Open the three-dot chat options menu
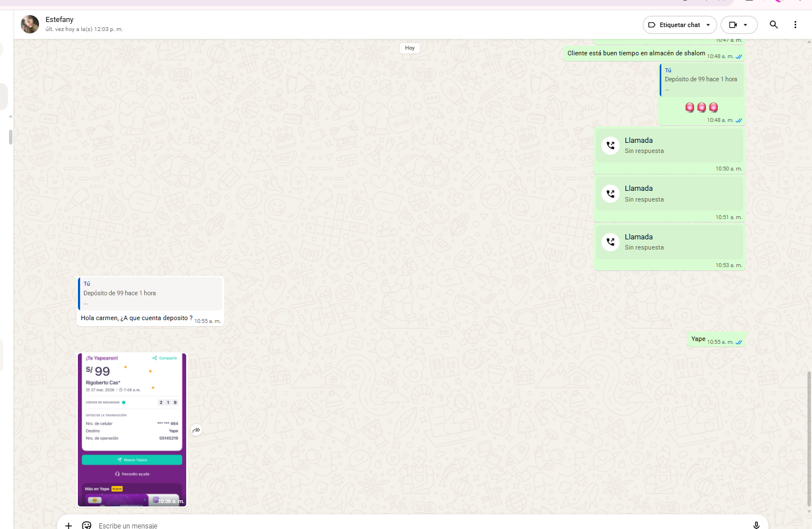 (x=795, y=25)
